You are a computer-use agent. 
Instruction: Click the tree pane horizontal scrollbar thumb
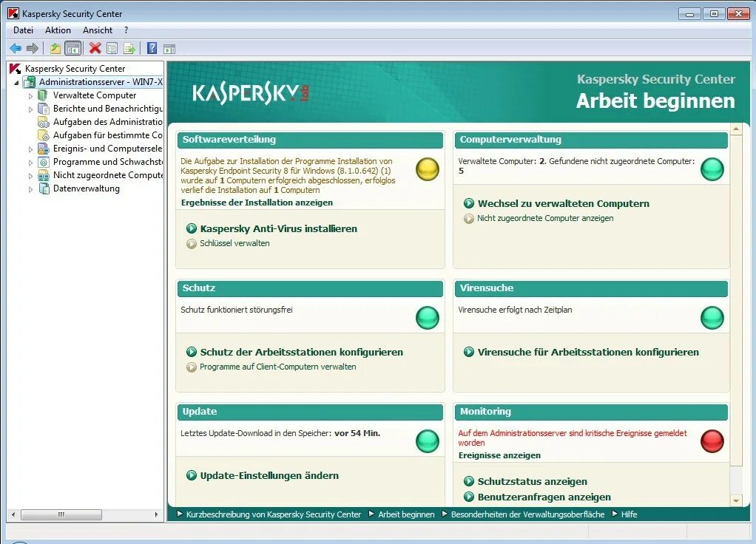tap(61, 514)
